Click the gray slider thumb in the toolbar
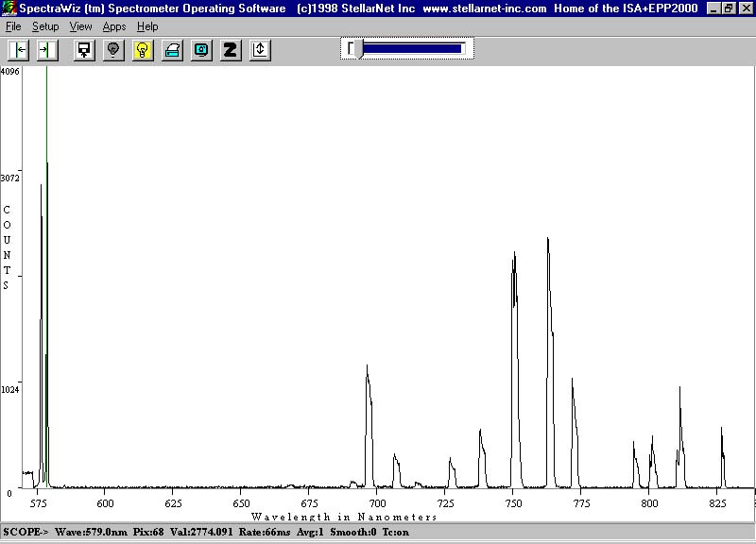 (358, 49)
